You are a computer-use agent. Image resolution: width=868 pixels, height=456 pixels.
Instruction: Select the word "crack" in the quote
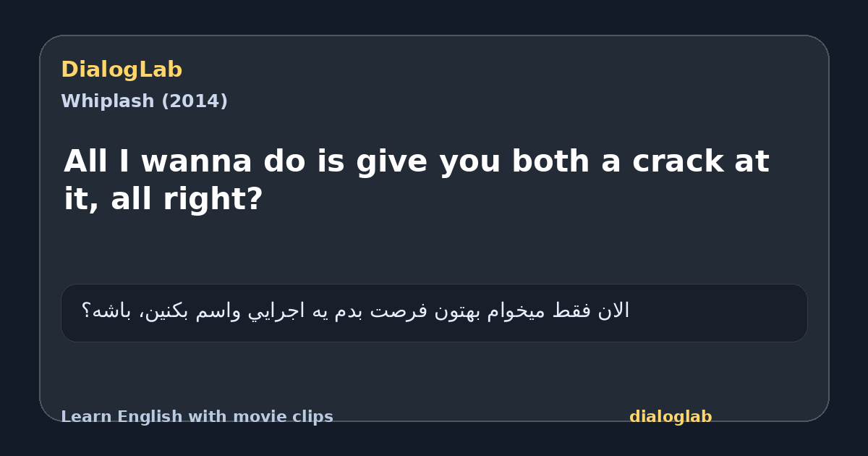click(678, 161)
